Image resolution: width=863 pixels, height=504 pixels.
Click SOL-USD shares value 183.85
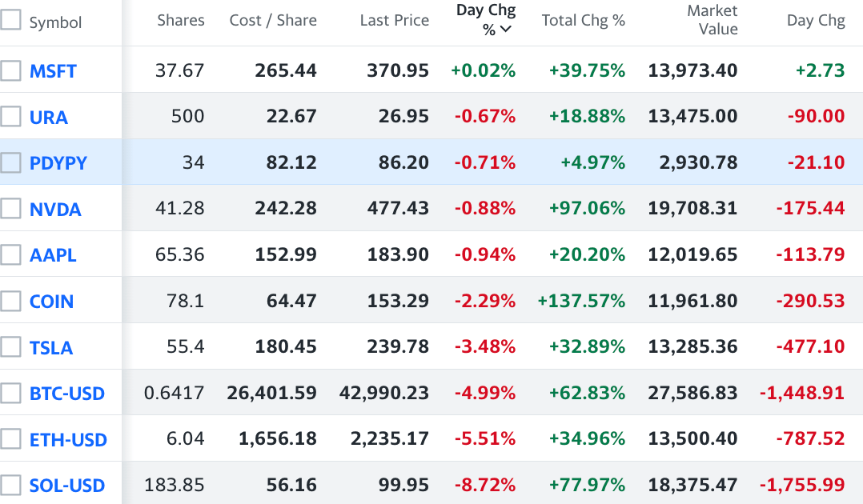point(174,485)
